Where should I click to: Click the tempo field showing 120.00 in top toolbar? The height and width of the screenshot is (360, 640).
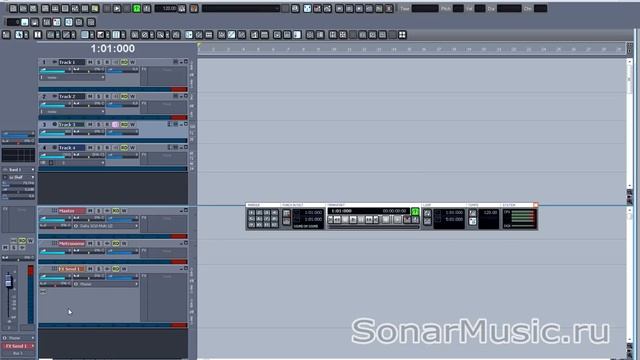tap(166, 8)
